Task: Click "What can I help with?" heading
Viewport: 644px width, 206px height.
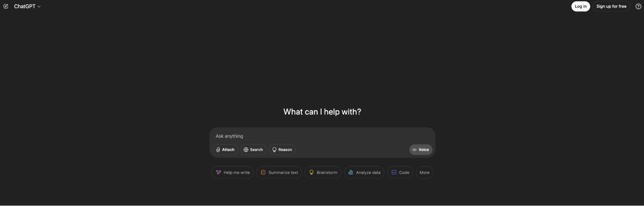Action: coord(322,112)
